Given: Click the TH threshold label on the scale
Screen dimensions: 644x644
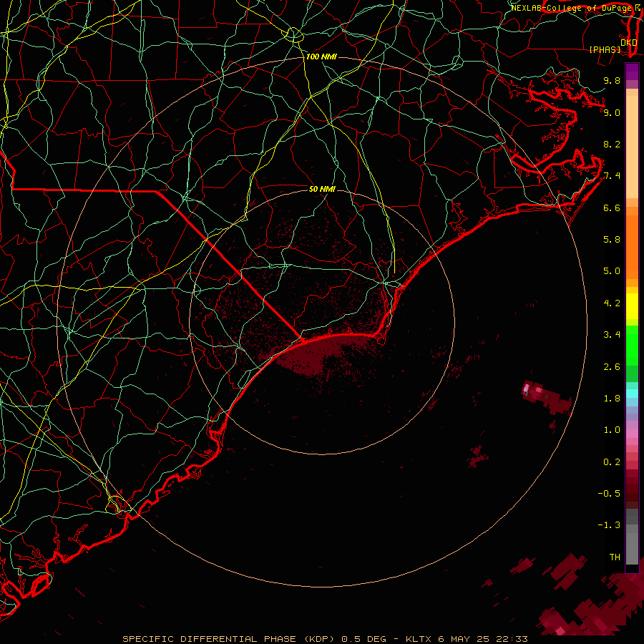Looking at the screenshot, I should pyautogui.click(x=615, y=557).
